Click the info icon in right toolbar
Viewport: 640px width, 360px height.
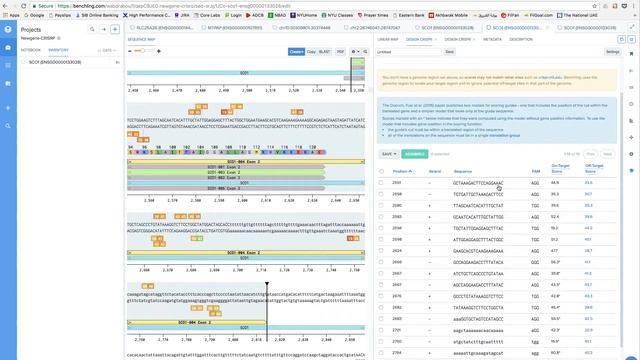pyautogui.click(x=631, y=154)
